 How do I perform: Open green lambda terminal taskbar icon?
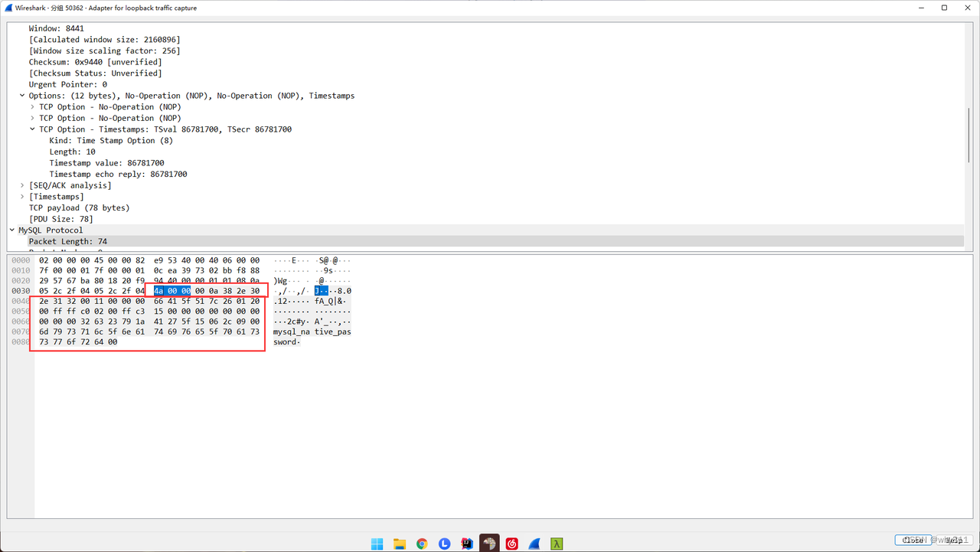(557, 544)
